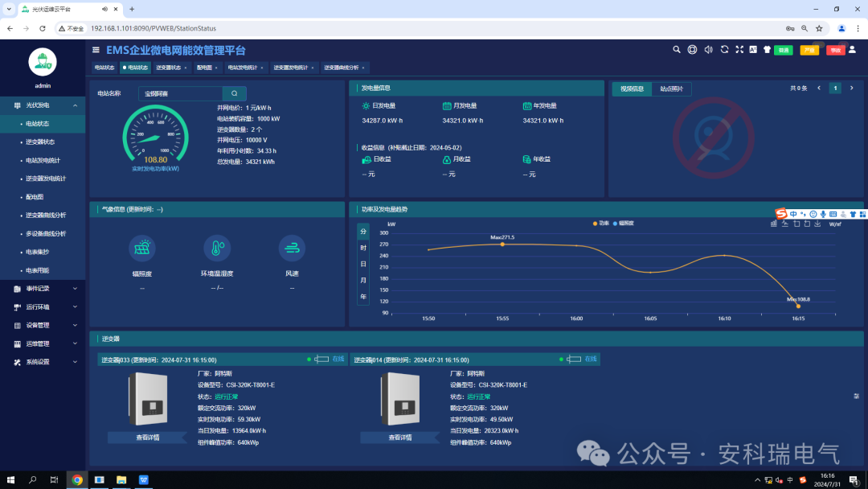Viewport: 868px width, 489px height.
Task: Select the 年 year granularity option
Action: pyautogui.click(x=363, y=297)
